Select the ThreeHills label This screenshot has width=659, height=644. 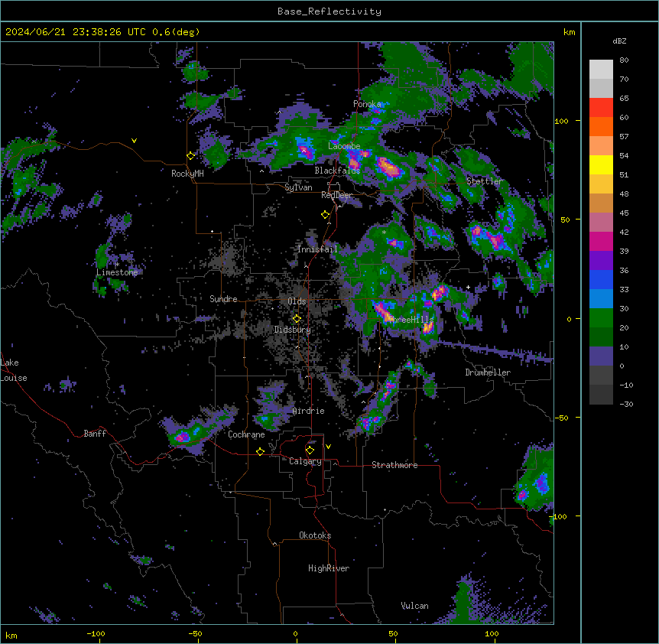410,320
